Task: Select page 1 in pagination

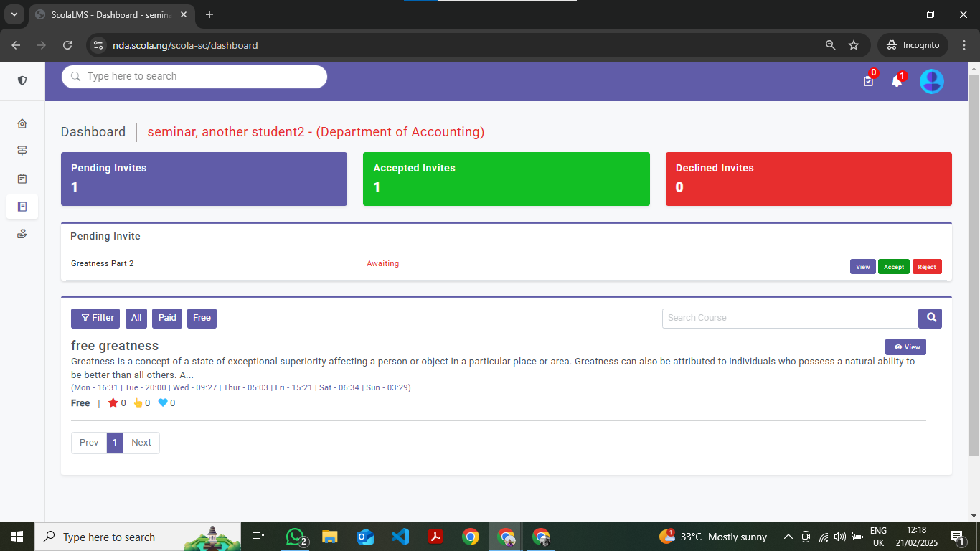Action: click(115, 443)
